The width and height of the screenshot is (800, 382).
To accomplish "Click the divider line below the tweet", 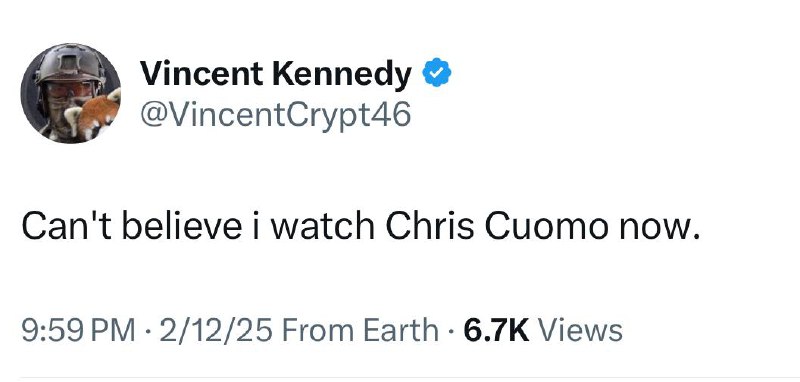I will (400, 379).
